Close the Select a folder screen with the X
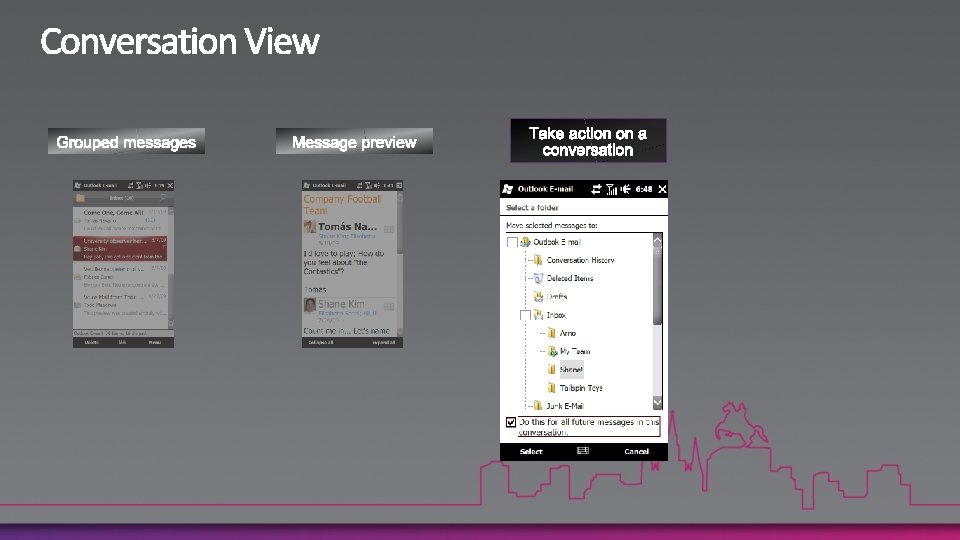Image resolution: width=960 pixels, height=540 pixels. [662, 189]
